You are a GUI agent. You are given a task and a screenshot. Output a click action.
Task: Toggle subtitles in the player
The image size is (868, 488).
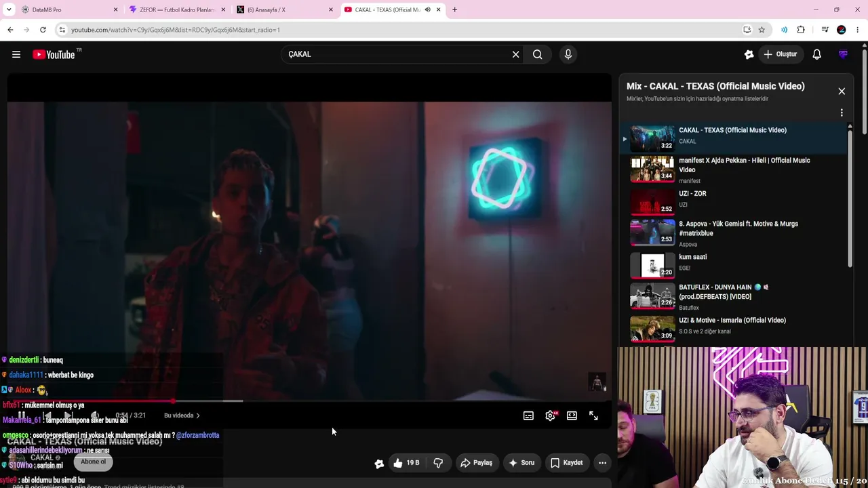click(528, 415)
